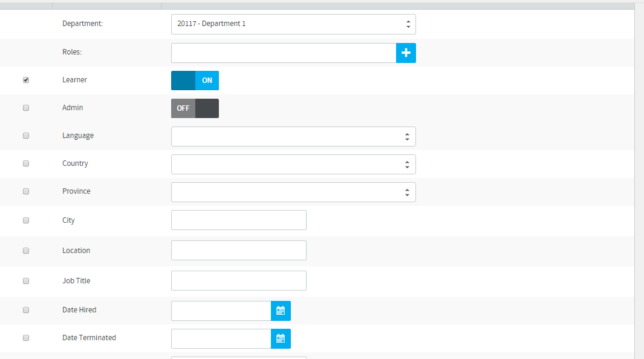The height and width of the screenshot is (359, 644).
Task: Turn off the Learner toggle switch
Action: coord(195,81)
